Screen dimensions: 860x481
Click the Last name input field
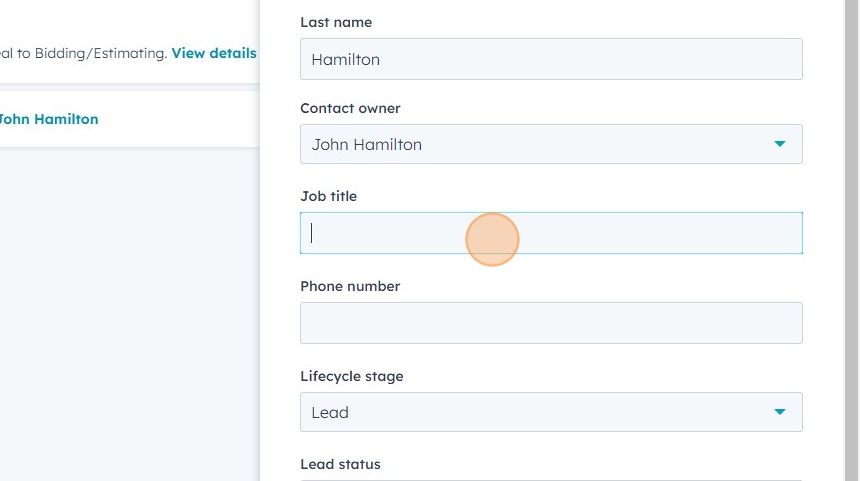pos(550,59)
